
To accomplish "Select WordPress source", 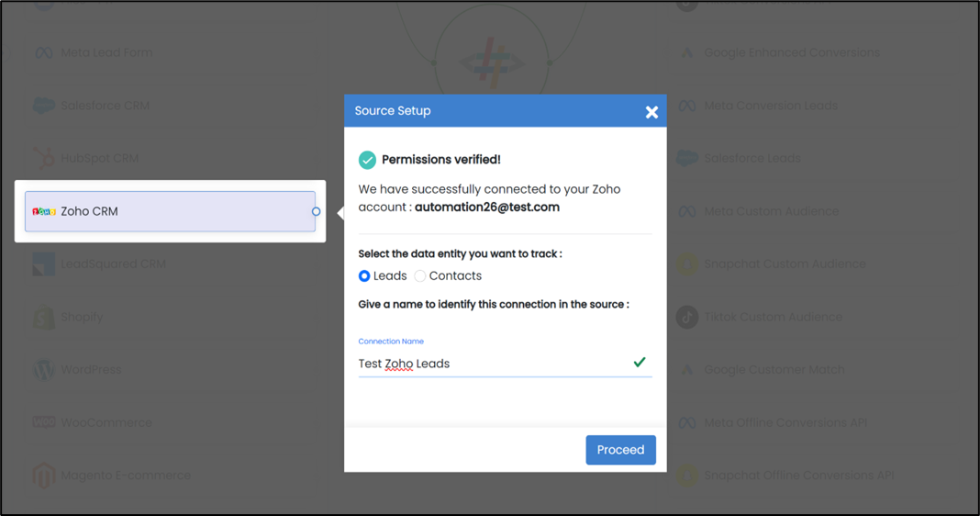I will click(x=170, y=370).
